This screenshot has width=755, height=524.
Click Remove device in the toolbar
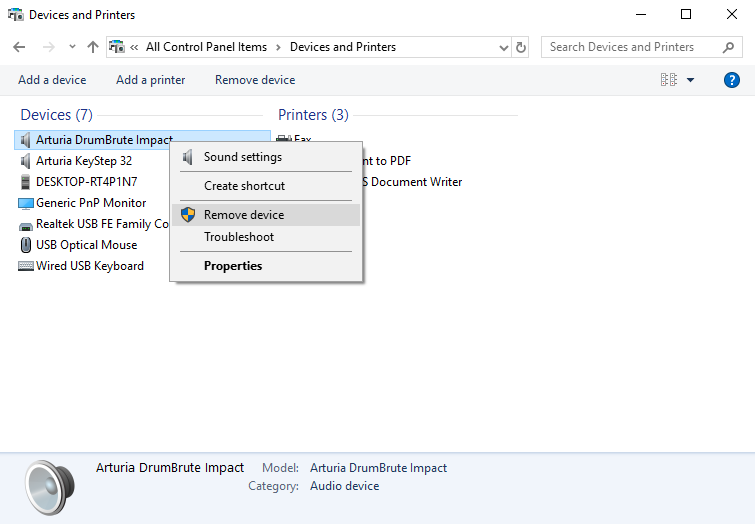pyautogui.click(x=255, y=80)
